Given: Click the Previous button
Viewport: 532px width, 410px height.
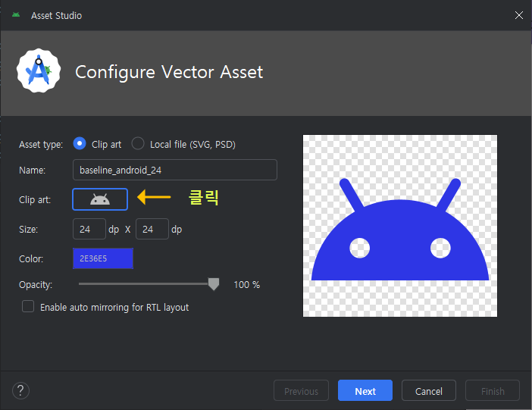Looking at the screenshot, I should click(302, 390).
